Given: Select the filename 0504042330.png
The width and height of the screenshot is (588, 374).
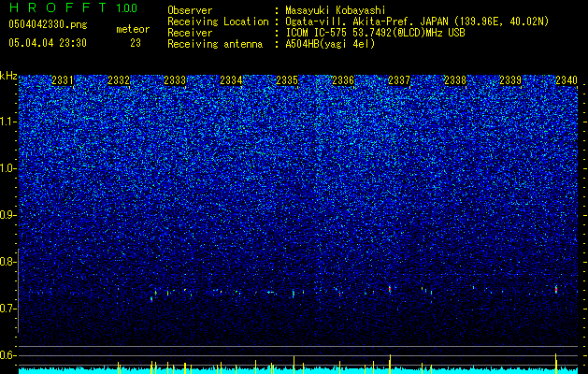Looking at the screenshot, I should pos(48,24).
